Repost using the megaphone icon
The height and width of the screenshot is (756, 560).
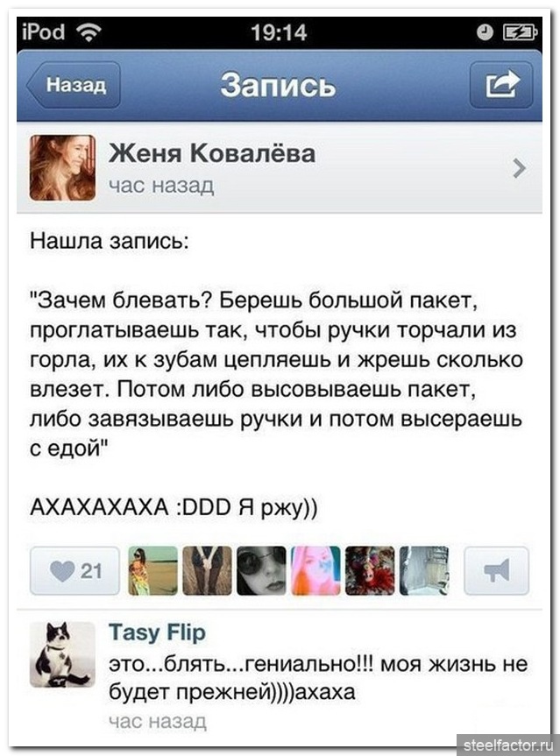coord(496,571)
